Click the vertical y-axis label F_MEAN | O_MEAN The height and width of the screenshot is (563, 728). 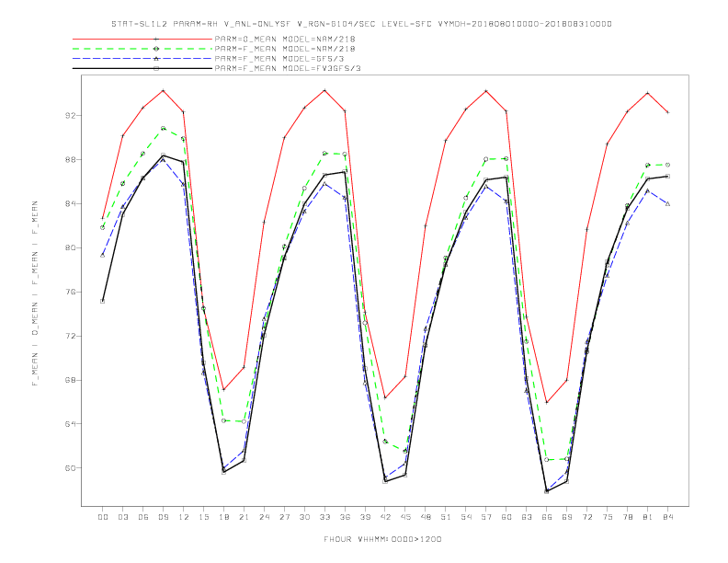(35, 293)
